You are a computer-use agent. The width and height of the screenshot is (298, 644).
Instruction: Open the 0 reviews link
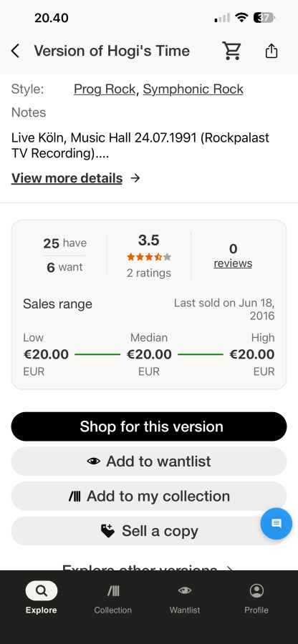tap(233, 255)
